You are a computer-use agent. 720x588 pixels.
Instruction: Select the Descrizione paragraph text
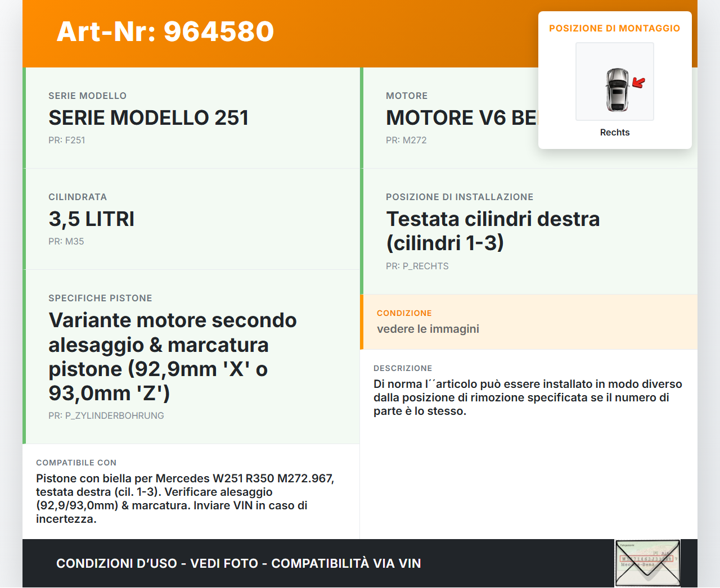527,397
